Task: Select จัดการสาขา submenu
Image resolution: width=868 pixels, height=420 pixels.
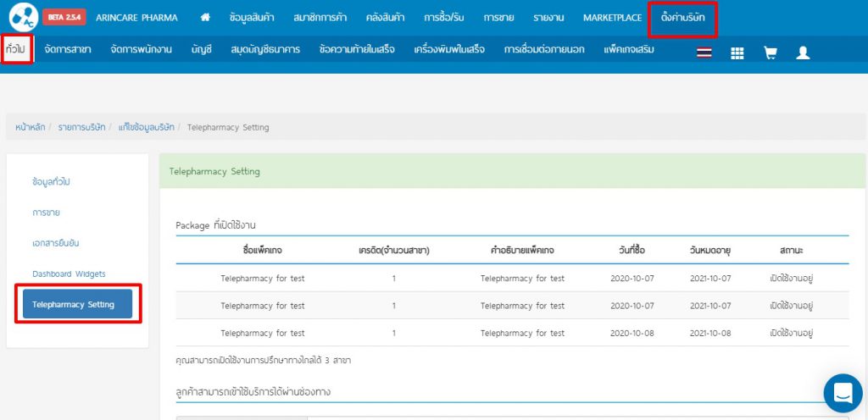Action: (x=68, y=49)
